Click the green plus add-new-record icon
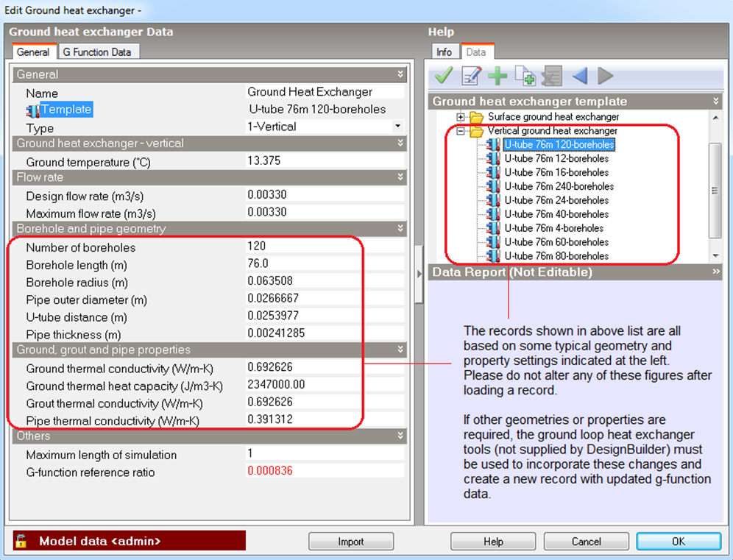This screenshot has width=733, height=560. coord(498,76)
